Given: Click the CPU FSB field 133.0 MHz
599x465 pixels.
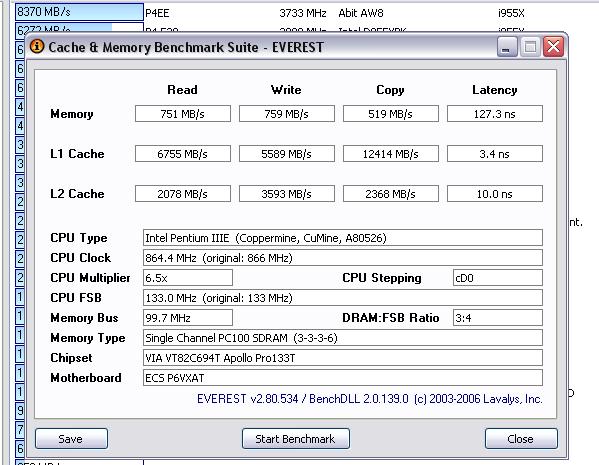Looking at the screenshot, I should point(343,298).
